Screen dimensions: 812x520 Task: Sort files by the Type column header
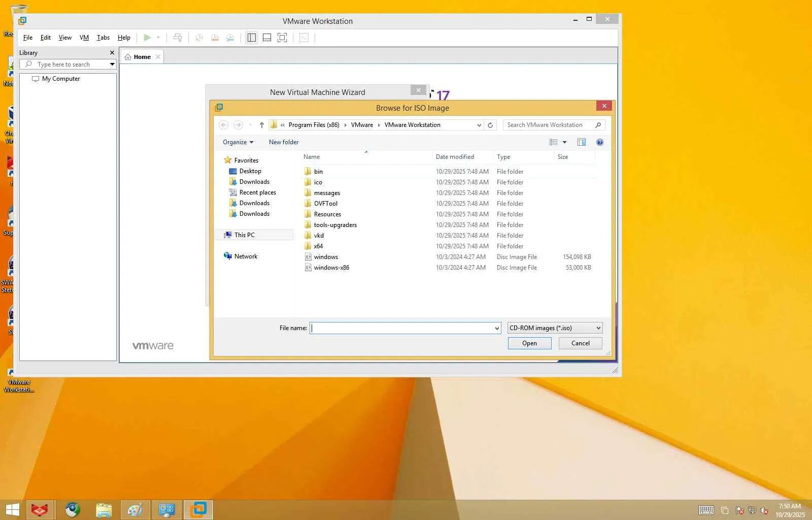(524, 157)
